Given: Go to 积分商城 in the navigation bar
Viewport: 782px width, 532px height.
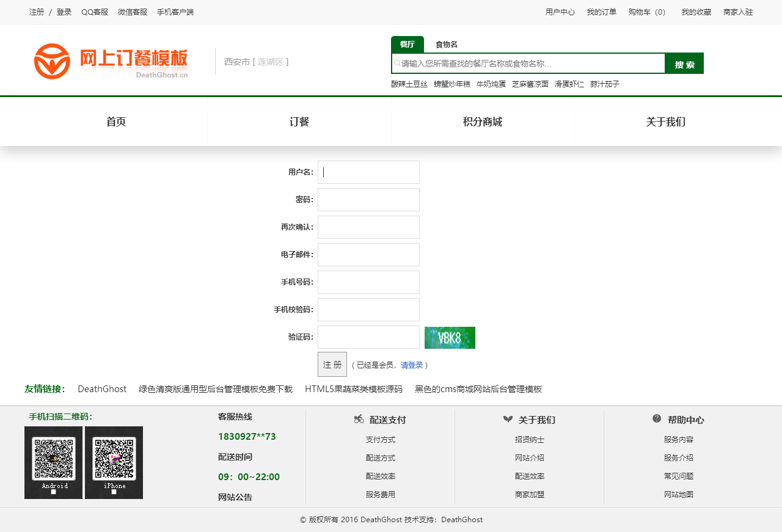Looking at the screenshot, I should click(483, 122).
